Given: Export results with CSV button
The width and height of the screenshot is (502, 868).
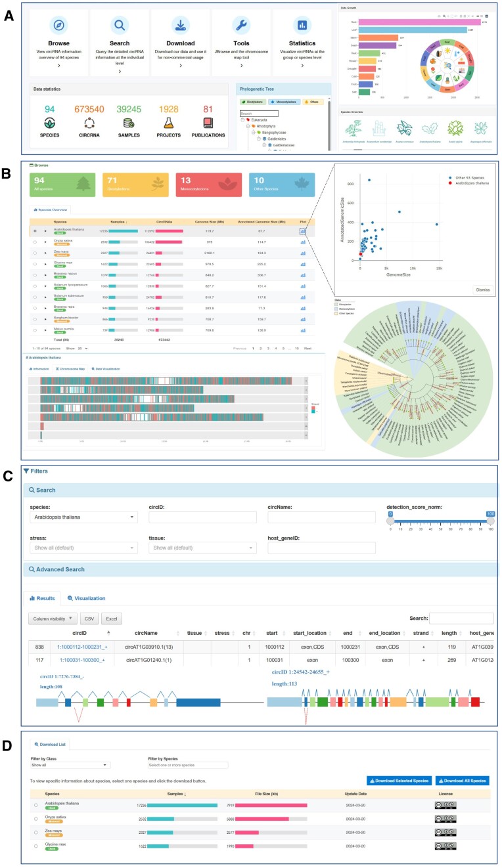Looking at the screenshot, I should tap(89, 618).
